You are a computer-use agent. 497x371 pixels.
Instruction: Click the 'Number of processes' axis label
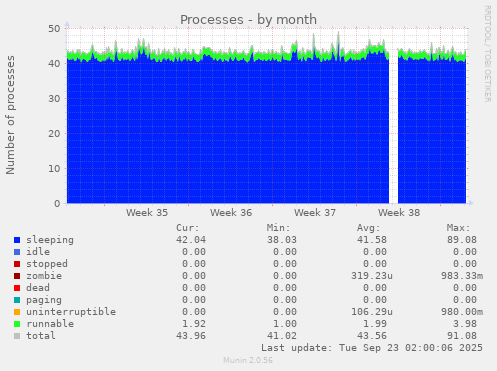[10, 115]
